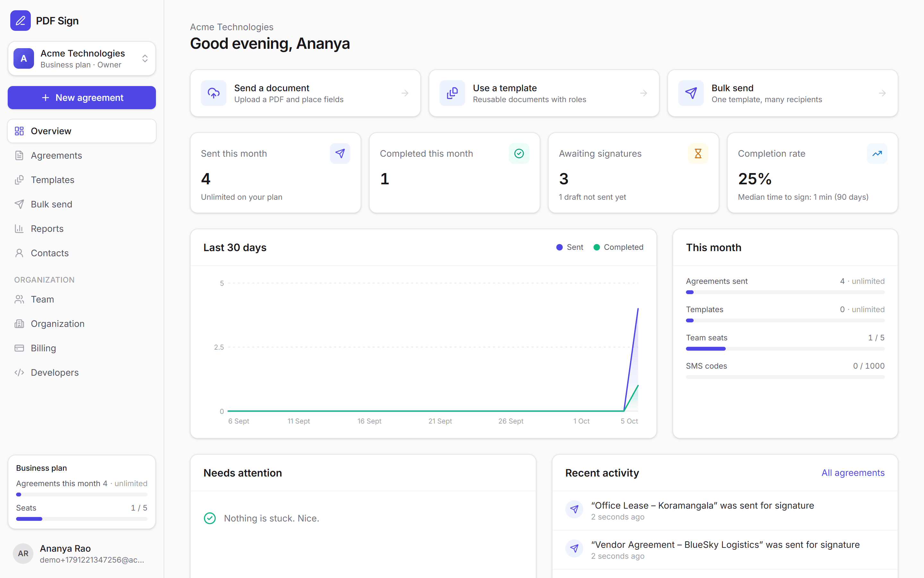This screenshot has height=578, width=924.
Task: Click the Seats progress bar in Business plan card
Action: pyautogui.click(x=82, y=519)
